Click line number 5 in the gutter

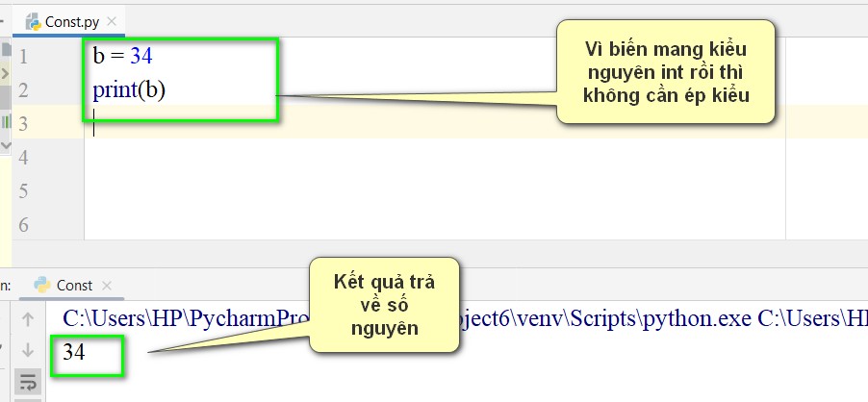click(23, 191)
